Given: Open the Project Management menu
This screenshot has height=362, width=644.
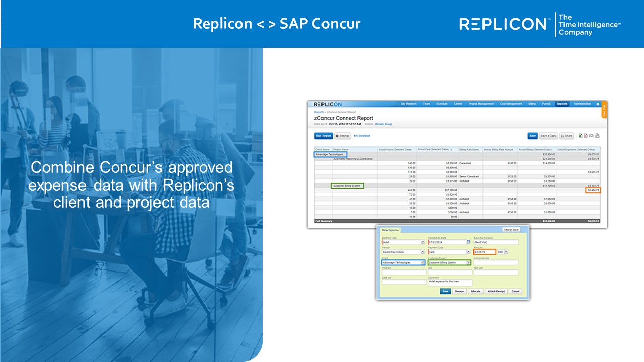Looking at the screenshot, I should click(x=481, y=104).
